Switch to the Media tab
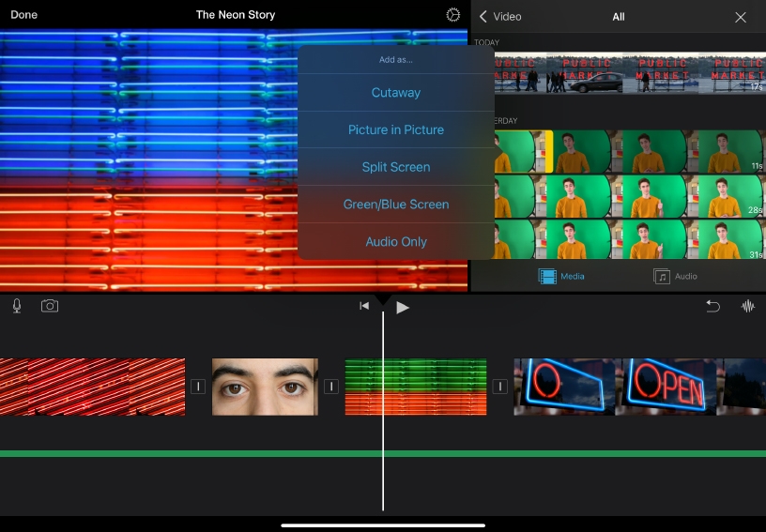 561,276
